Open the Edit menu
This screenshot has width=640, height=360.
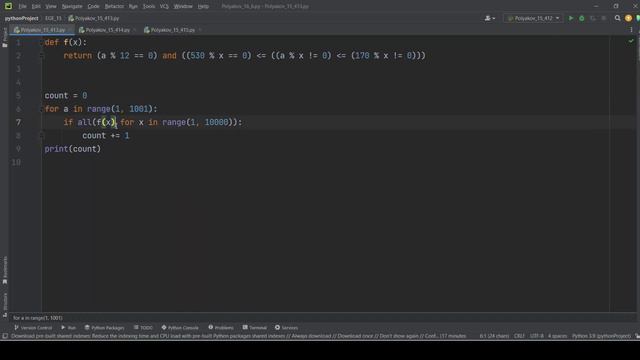click(x=36, y=6)
